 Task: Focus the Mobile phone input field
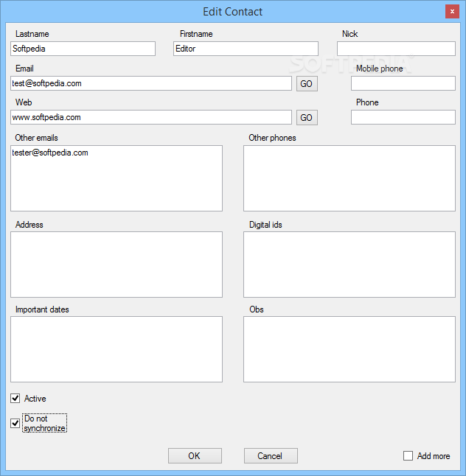click(x=403, y=83)
